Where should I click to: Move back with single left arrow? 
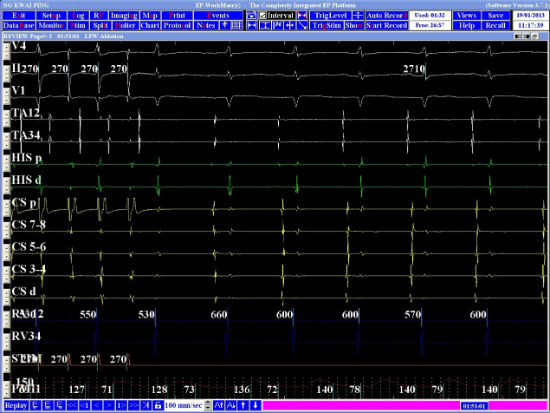pos(97,405)
